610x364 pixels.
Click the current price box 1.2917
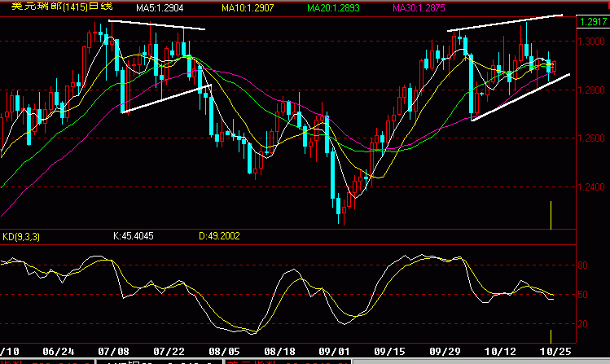pyautogui.click(x=593, y=22)
